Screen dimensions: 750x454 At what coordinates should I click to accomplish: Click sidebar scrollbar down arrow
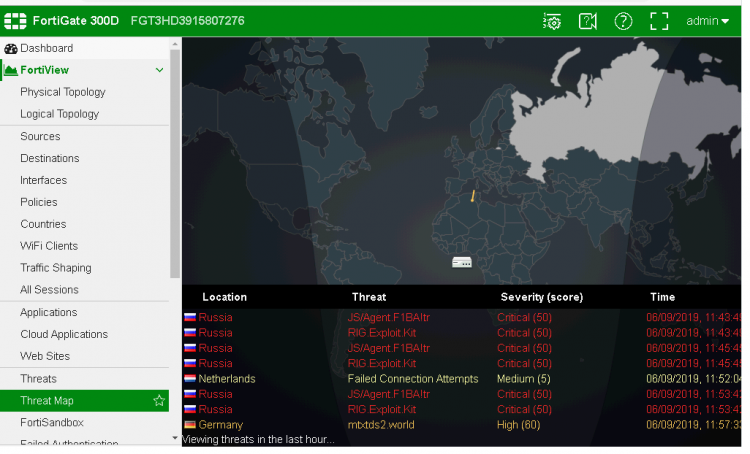(175, 438)
